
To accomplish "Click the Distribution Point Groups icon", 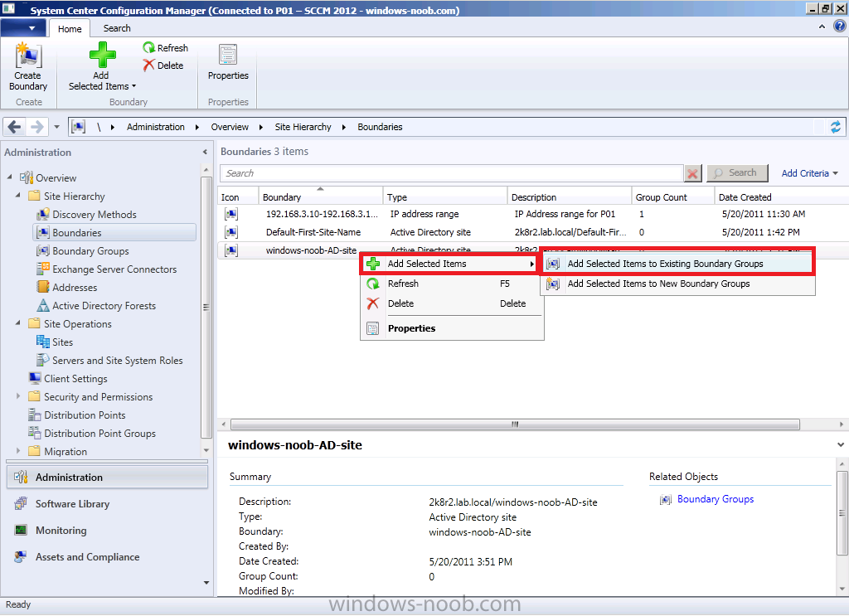I will [x=35, y=433].
